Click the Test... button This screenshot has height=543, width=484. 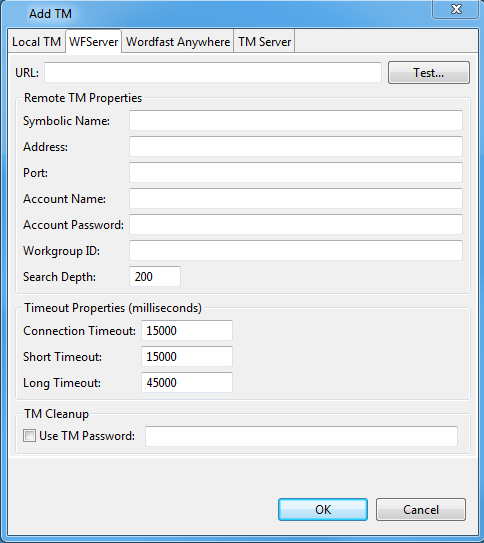(x=429, y=73)
